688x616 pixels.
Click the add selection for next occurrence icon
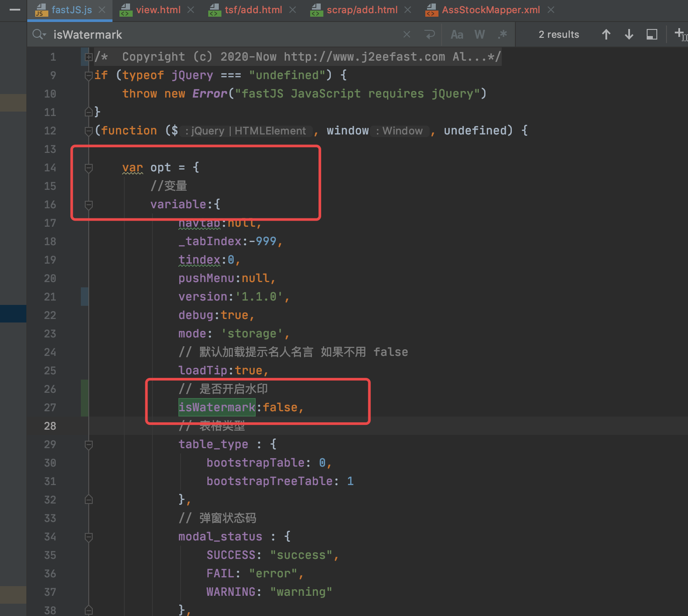681,34
